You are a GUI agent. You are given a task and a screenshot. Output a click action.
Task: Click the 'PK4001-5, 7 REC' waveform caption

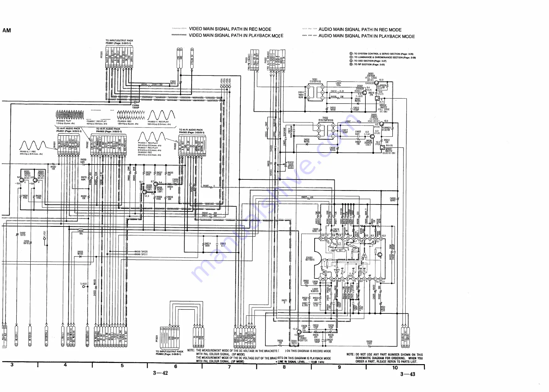(x=28, y=152)
